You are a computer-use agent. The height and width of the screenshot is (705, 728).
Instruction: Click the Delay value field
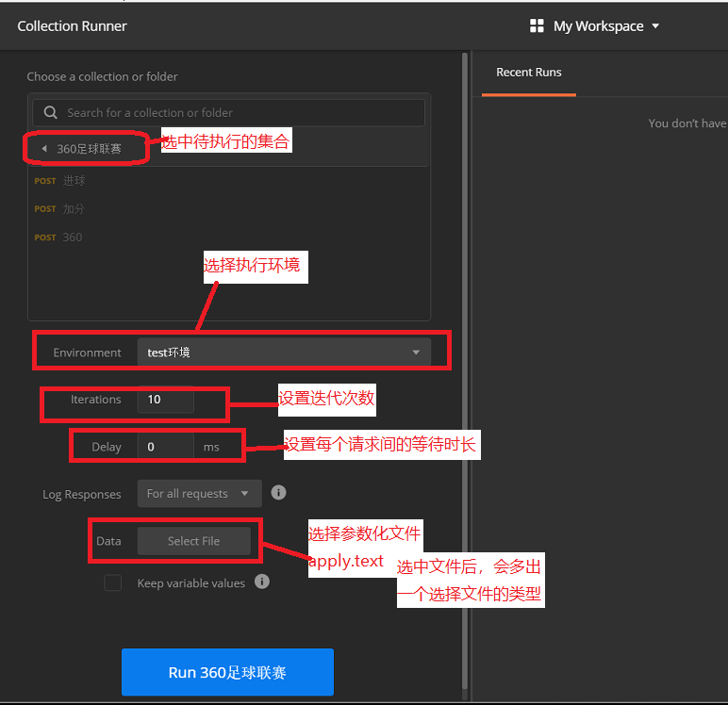point(166,447)
